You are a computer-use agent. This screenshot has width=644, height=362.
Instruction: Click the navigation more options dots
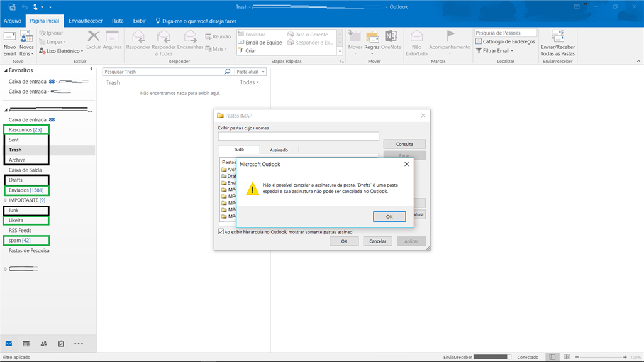(79, 344)
